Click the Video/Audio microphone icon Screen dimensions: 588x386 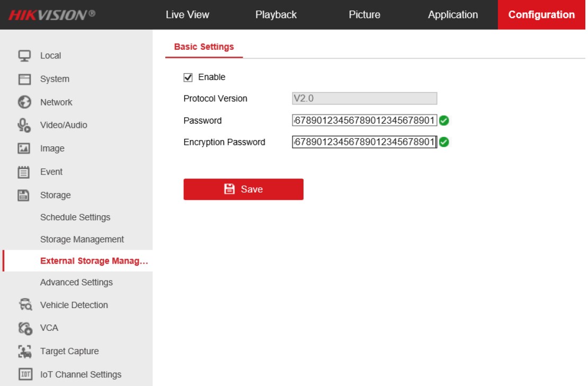24,125
